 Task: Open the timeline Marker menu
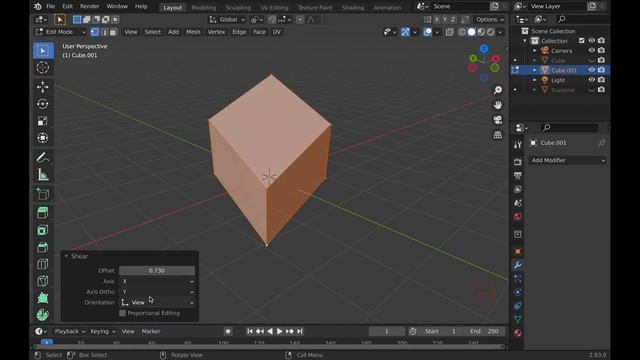point(151,331)
